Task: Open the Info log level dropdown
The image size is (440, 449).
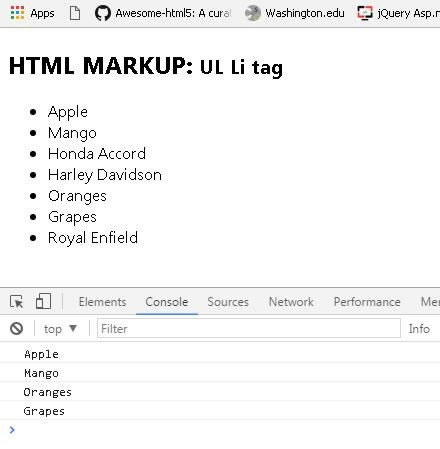Action: [419, 329]
